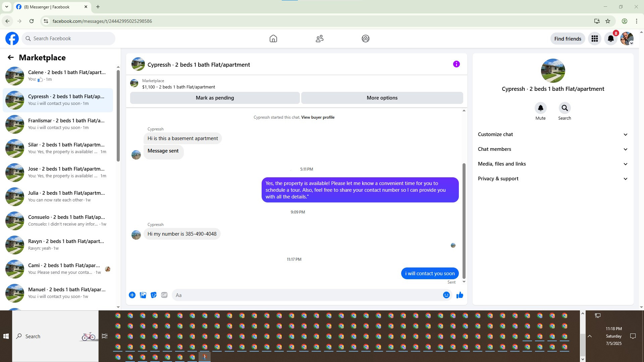Expand Privacy & support section
Screen dimensions: 644x362
tap(552, 179)
